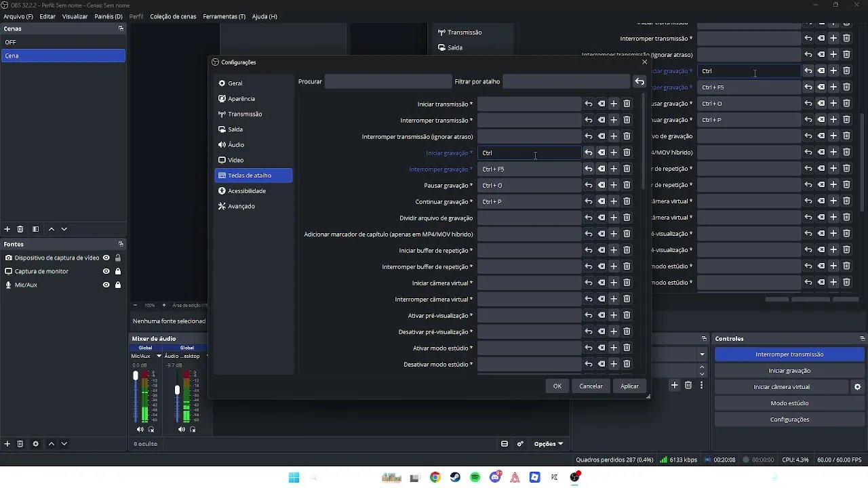Open Google Chrome from the taskbar

tap(435, 477)
